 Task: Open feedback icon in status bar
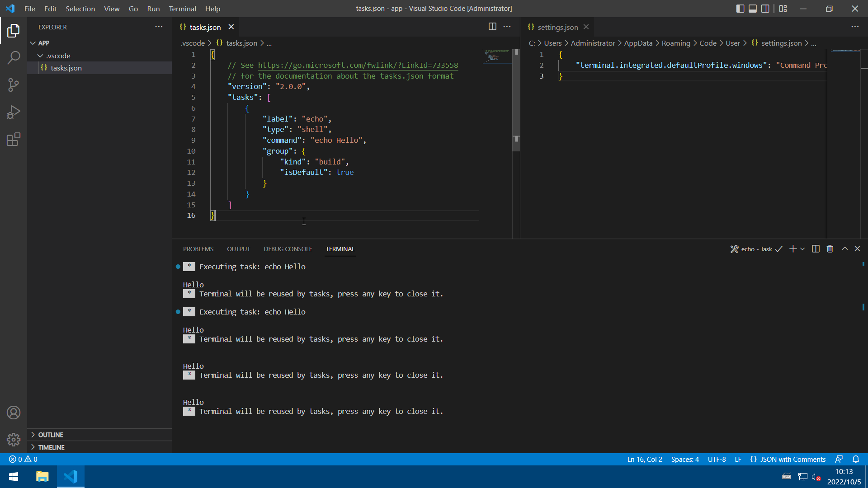839,459
